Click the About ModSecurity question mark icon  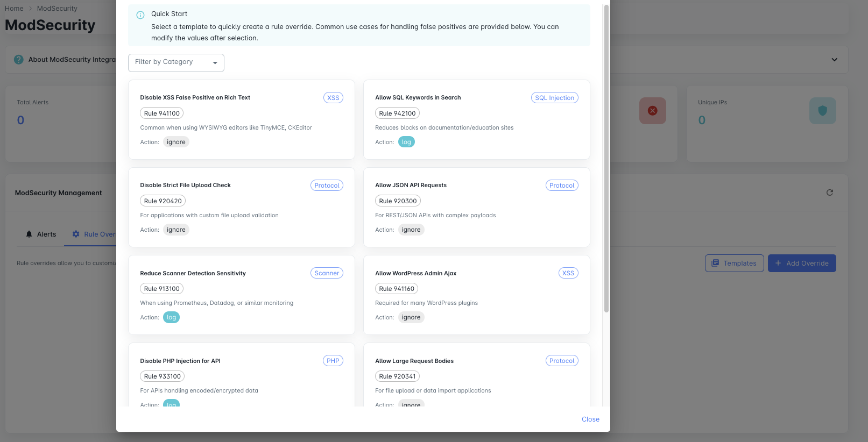click(19, 60)
